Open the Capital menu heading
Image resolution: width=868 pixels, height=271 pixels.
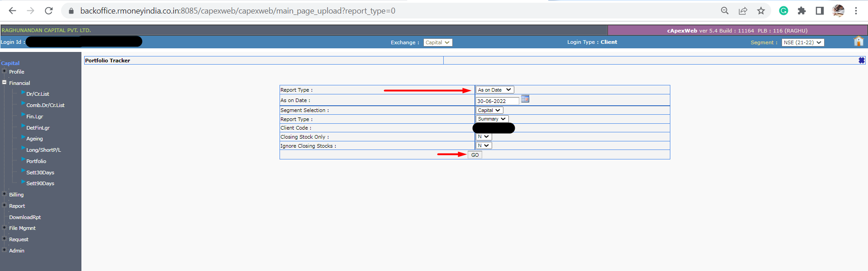pyautogui.click(x=10, y=63)
